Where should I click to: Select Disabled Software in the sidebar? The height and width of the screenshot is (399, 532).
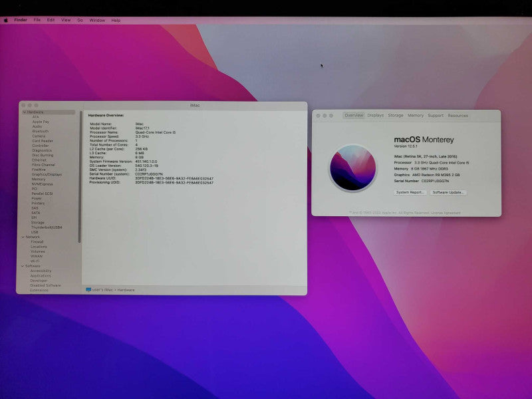45,285
